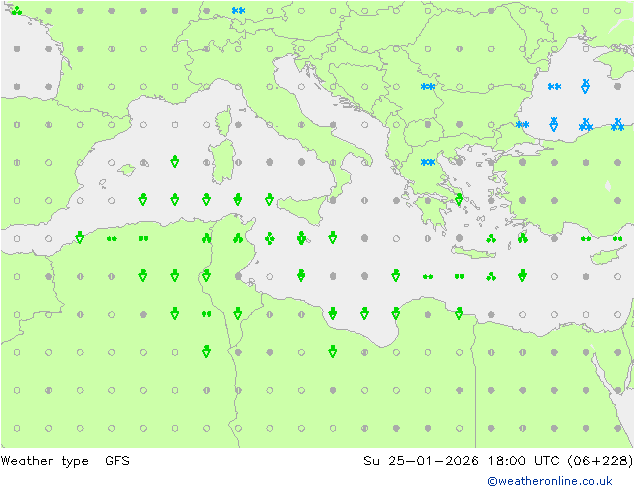Click the green shower symbol near Libya–Egypt border coast

pyautogui.click(x=459, y=313)
